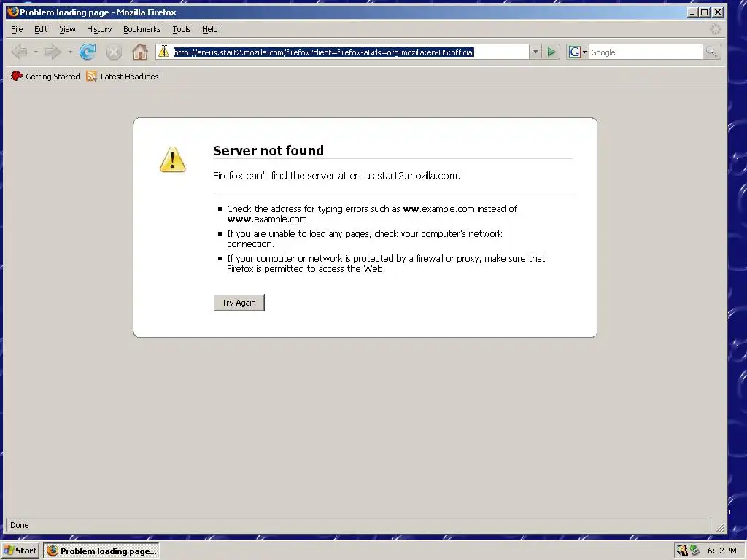747x560 pixels.
Task: Stop loading with the X toolbar button
Action: coord(113,52)
